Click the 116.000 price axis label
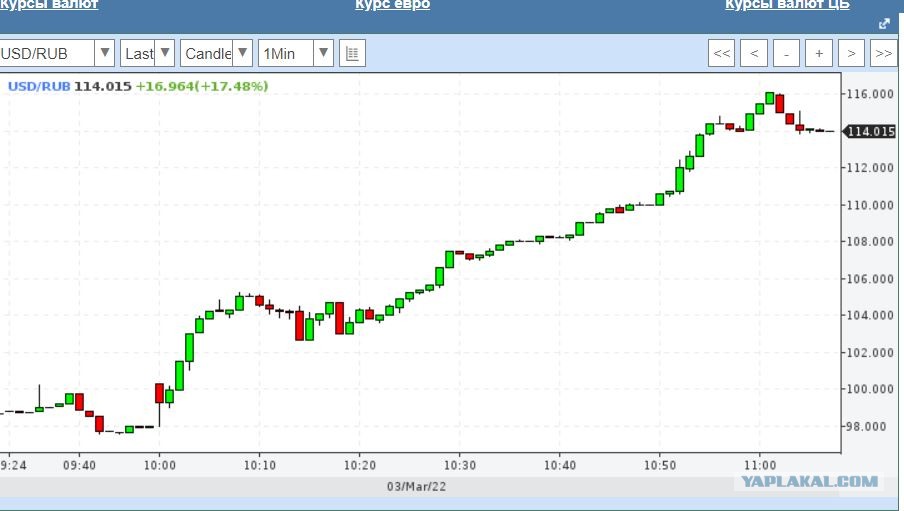Screen dimensions: 904x511 click(870, 94)
